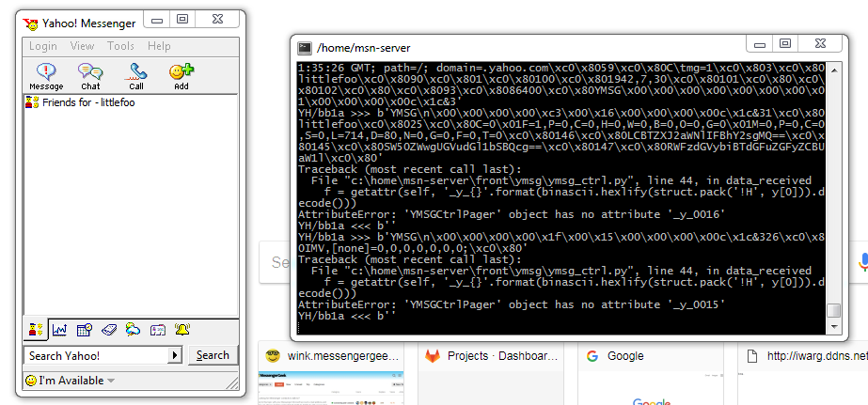Add a contact with the Add icon
The image size is (868, 405).
pyautogui.click(x=181, y=76)
